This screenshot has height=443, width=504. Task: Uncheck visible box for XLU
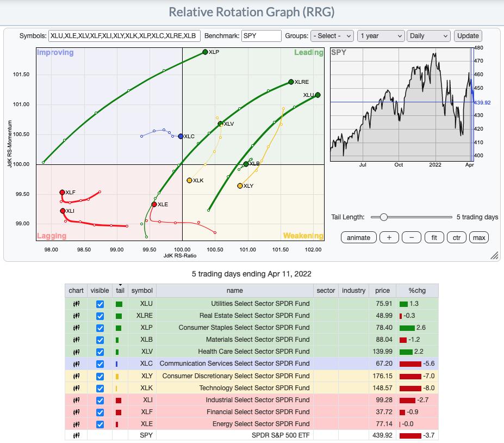[x=100, y=304]
